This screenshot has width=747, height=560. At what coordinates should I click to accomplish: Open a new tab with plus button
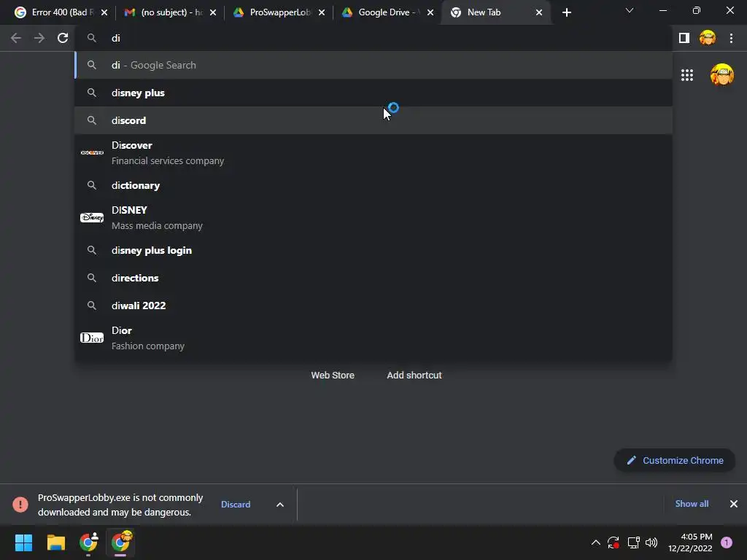[566, 13]
